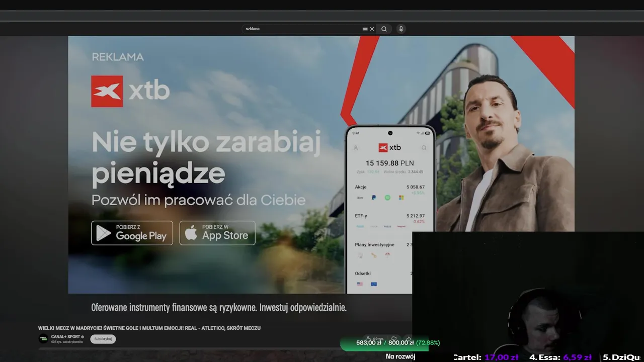The height and width of the screenshot is (362, 644).
Task: Click the search icon in the phone mockup
Action: 424,148
